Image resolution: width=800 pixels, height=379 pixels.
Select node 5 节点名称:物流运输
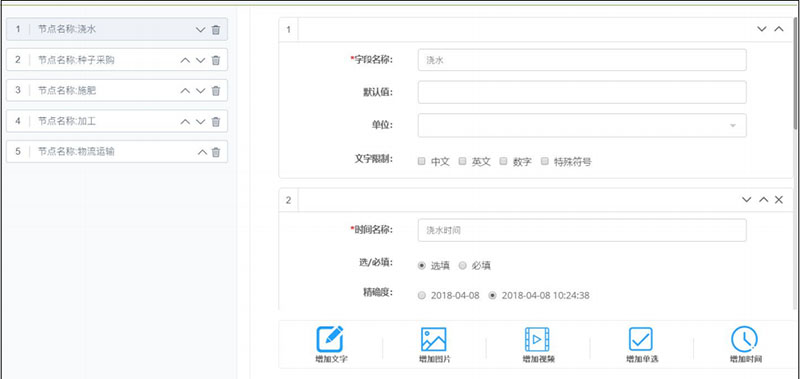point(117,152)
